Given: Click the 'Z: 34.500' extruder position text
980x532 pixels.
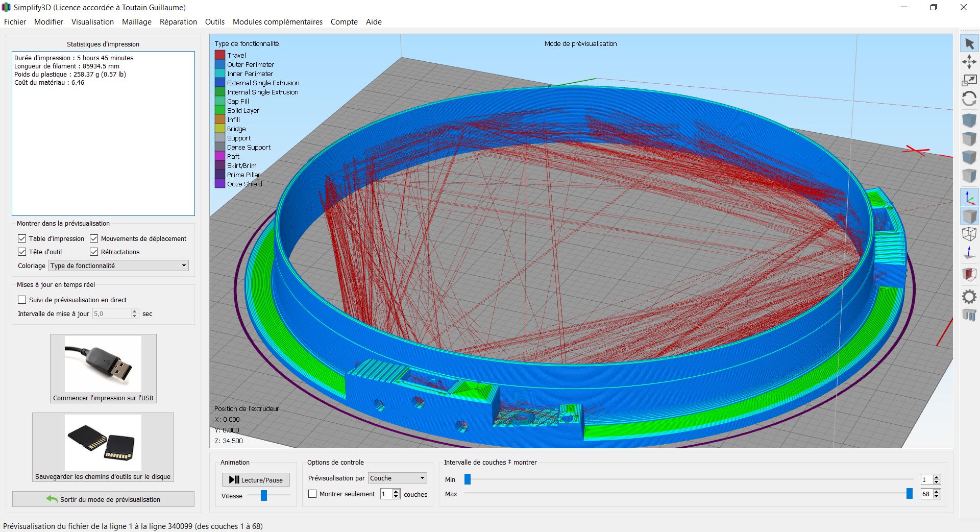Looking at the screenshot, I should pyautogui.click(x=229, y=441).
